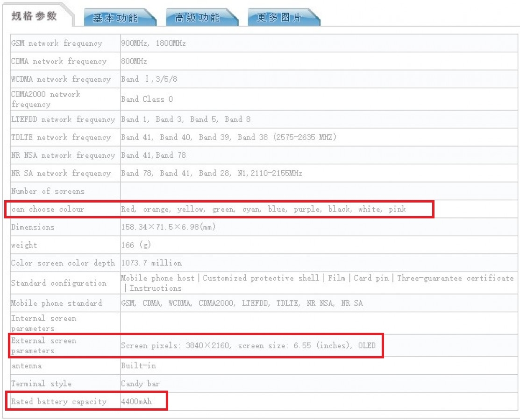This screenshot has width=520, height=420.
Task: Select the 'WCDMA network frequency' label
Action: pos(61,79)
